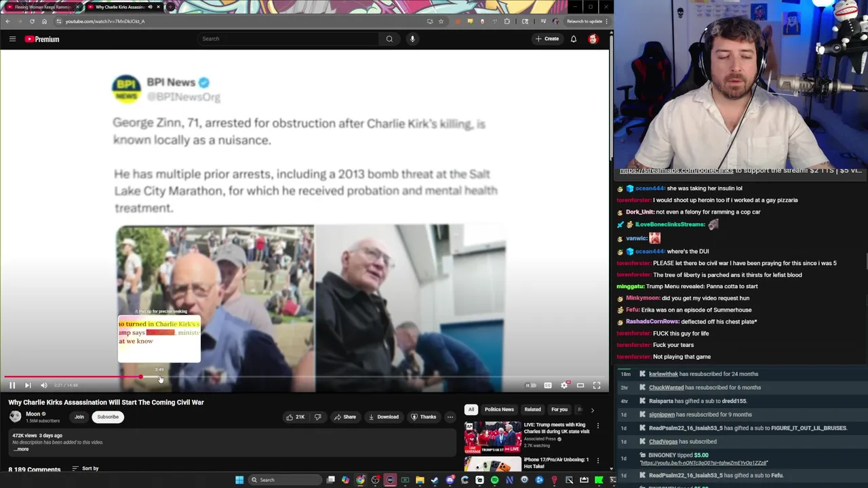Skip to the next video

click(28, 385)
